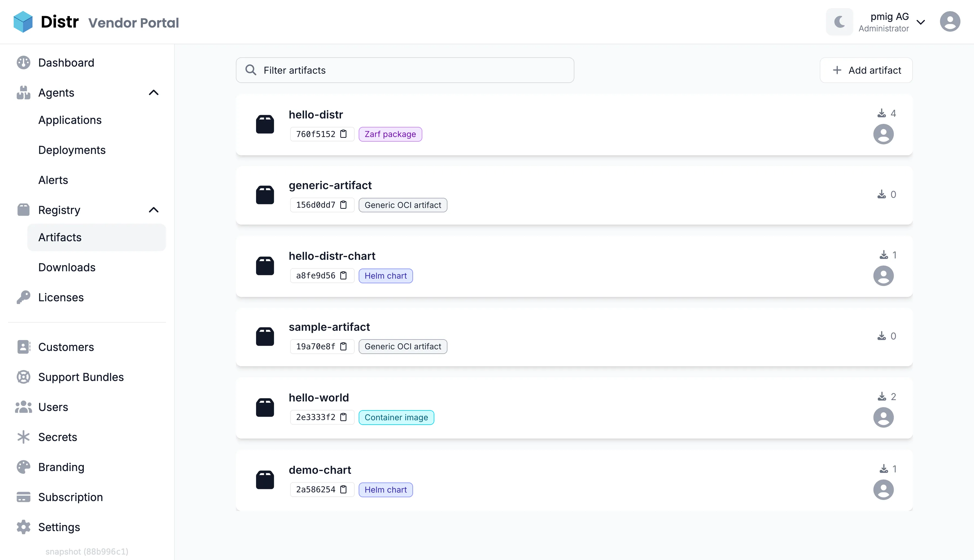The image size is (974, 560).
Task: Copy the 2a586254 digest
Action: click(x=343, y=489)
